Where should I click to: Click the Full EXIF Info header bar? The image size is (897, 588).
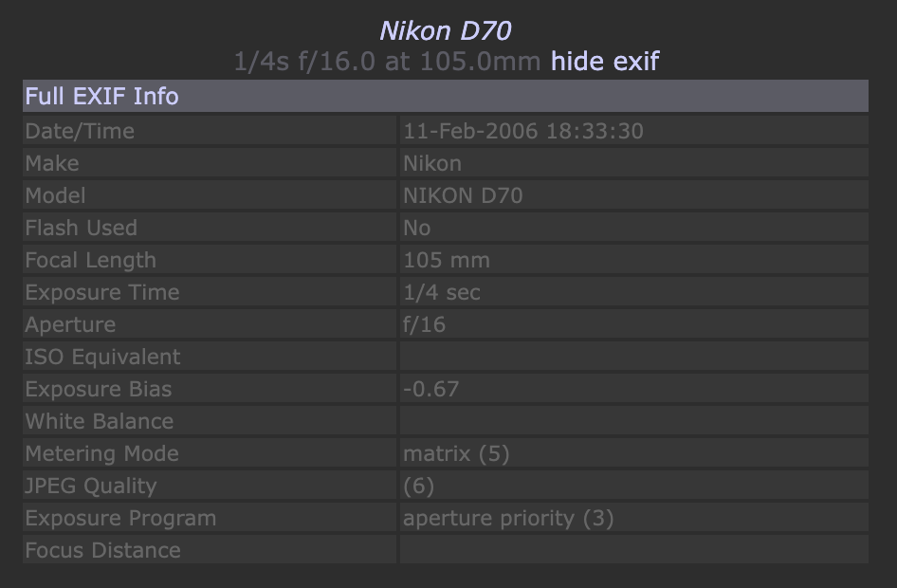coord(445,96)
